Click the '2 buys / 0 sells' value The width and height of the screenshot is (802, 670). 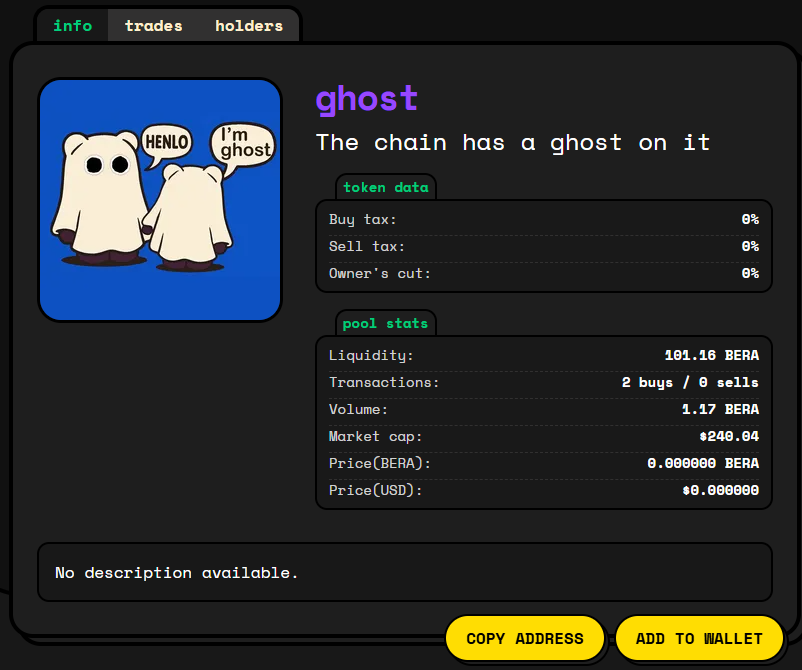click(x=690, y=382)
